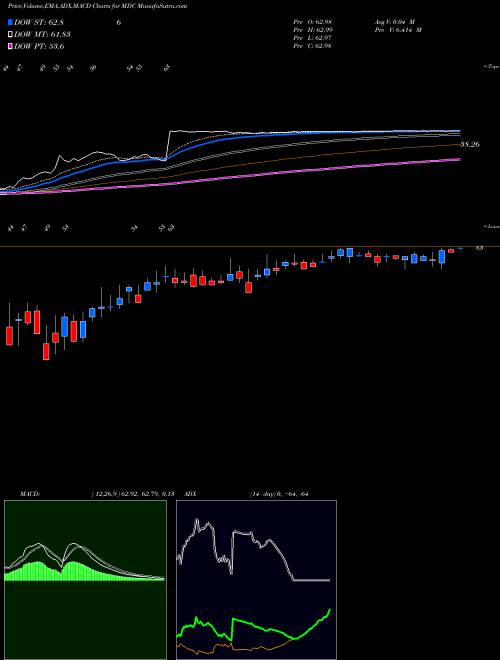
Task: Click the Avg V: 0.94 M value
Action: coord(397,22)
